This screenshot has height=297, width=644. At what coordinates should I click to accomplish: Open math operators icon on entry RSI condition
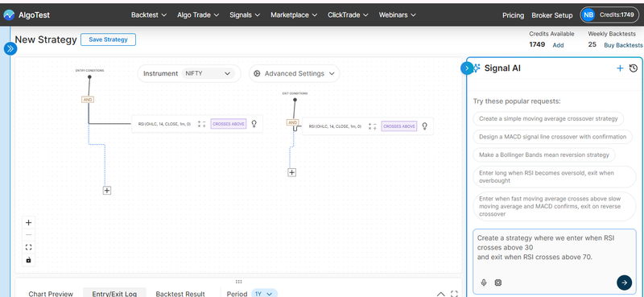click(201, 124)
